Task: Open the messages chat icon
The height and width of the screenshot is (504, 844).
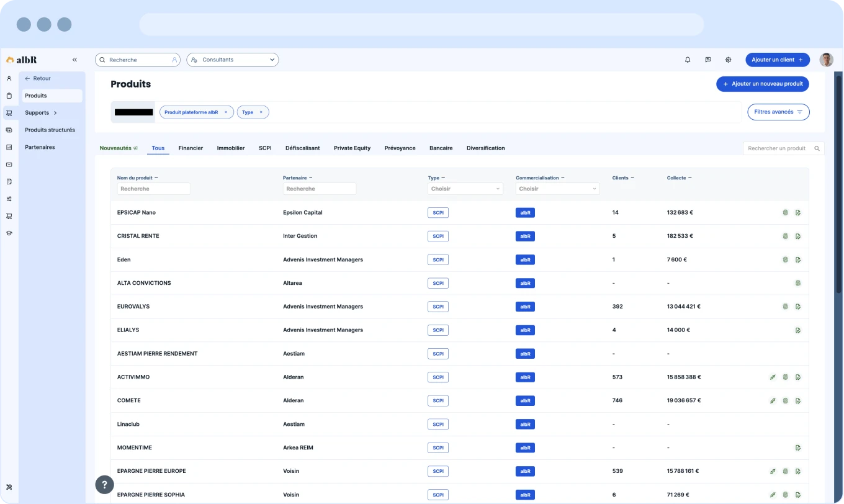Action: click(708, 60)
